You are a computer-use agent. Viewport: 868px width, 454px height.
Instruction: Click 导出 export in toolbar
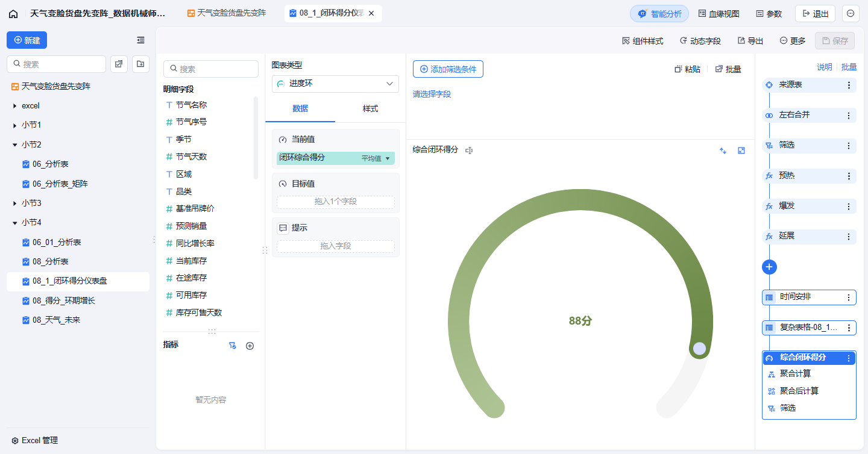(x=750, y=41)
